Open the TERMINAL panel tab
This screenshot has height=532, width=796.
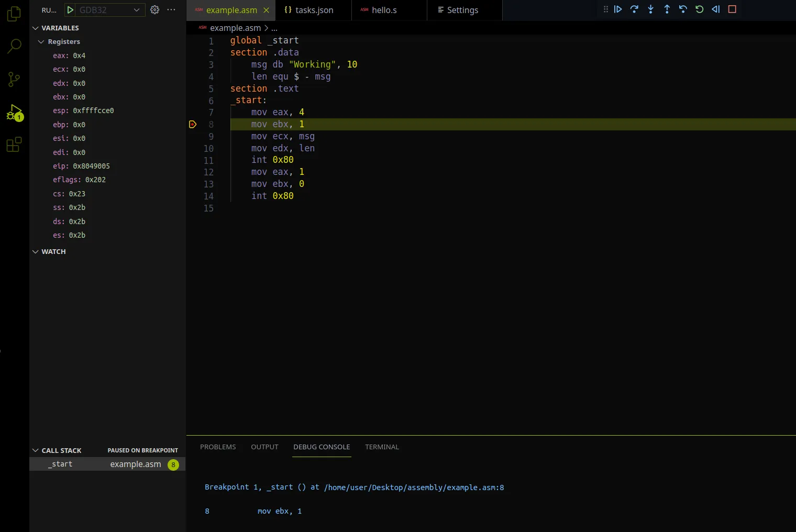pyautogui.click(x=382, y=447)
